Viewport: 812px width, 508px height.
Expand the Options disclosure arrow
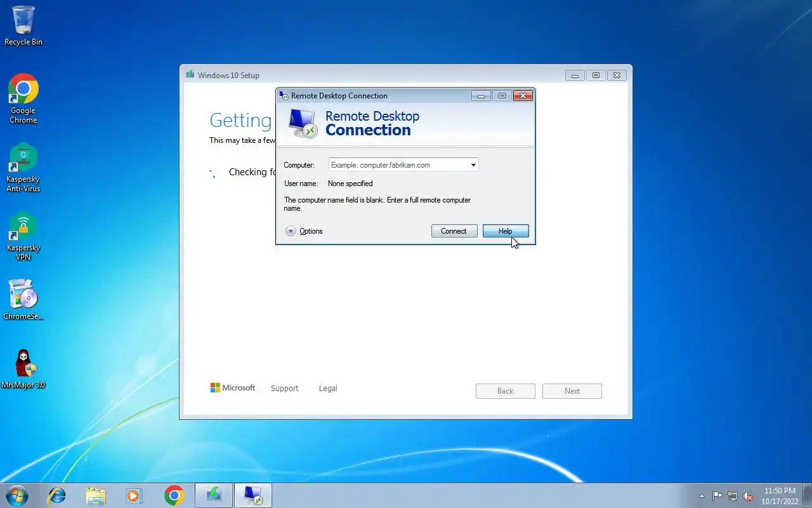point(291,231)
